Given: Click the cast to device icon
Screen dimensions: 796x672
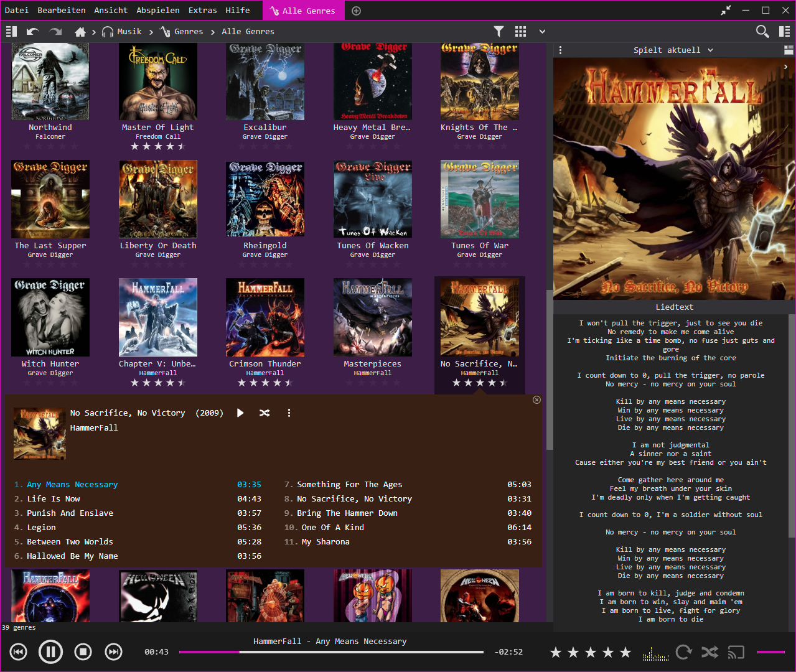Looking at the screenshot, I should [x=736, y=652].
